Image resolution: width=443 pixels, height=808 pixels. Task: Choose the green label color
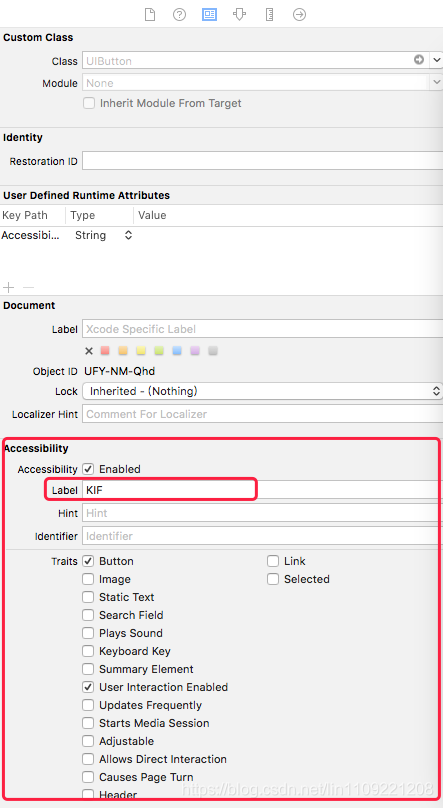coord(159,351)
